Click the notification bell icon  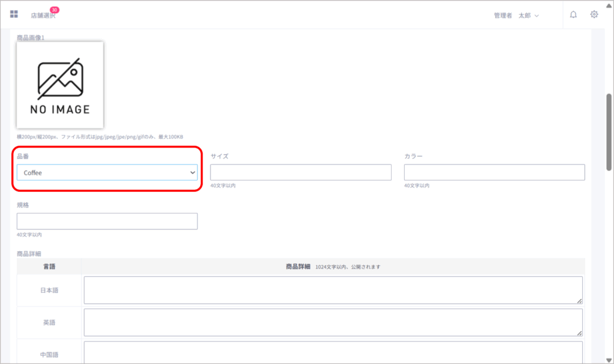[x=573, y=14]
